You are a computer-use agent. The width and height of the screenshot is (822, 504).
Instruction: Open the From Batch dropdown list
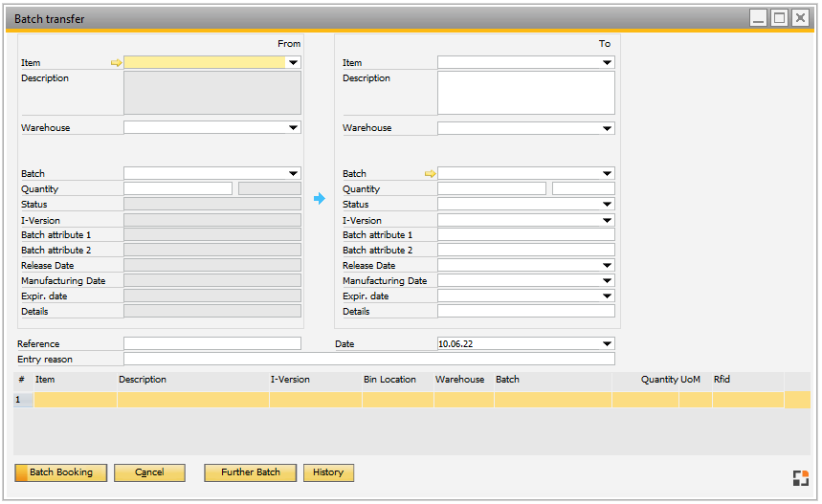[x=293, y=174]
